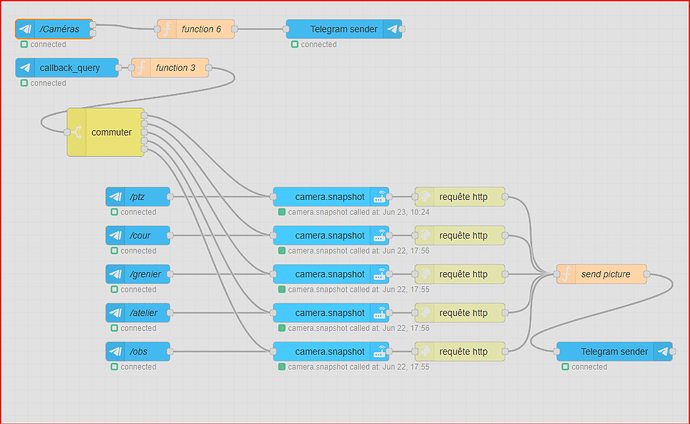Click the function icon on function 3
The height and width of the screenshot is (424, 690).
coord(142,68)
